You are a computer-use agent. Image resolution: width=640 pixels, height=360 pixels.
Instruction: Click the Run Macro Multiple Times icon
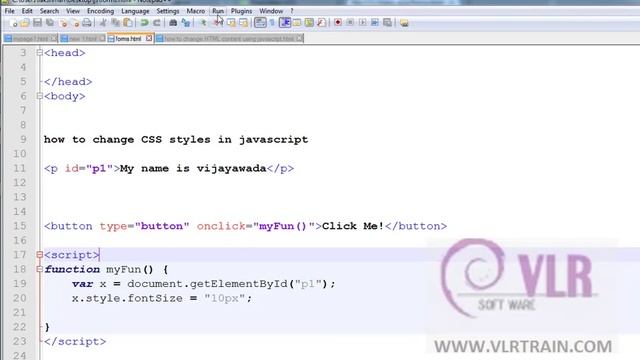tap(375, 23)
